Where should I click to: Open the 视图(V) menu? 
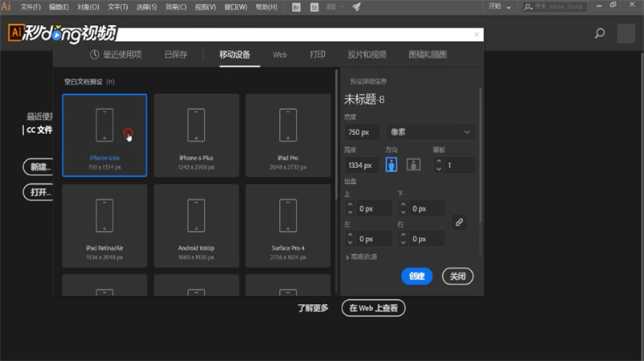pyautogui.click(x=205, y=7)
